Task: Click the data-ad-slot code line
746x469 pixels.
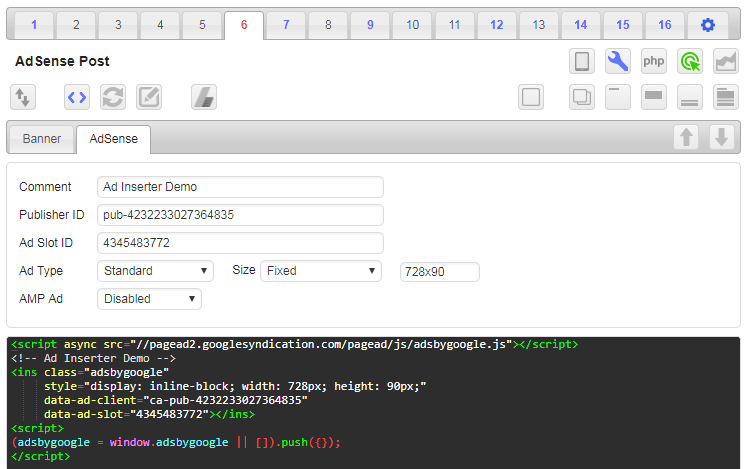Action: click(x=149, y=414)
